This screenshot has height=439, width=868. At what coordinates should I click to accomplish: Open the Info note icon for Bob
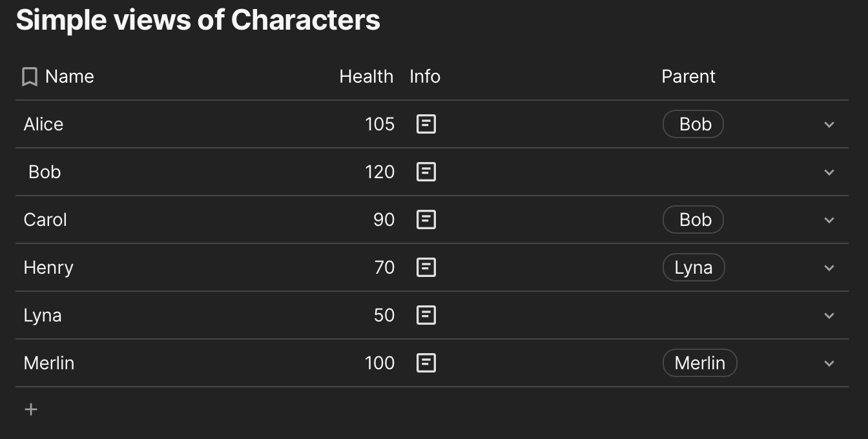426,172
